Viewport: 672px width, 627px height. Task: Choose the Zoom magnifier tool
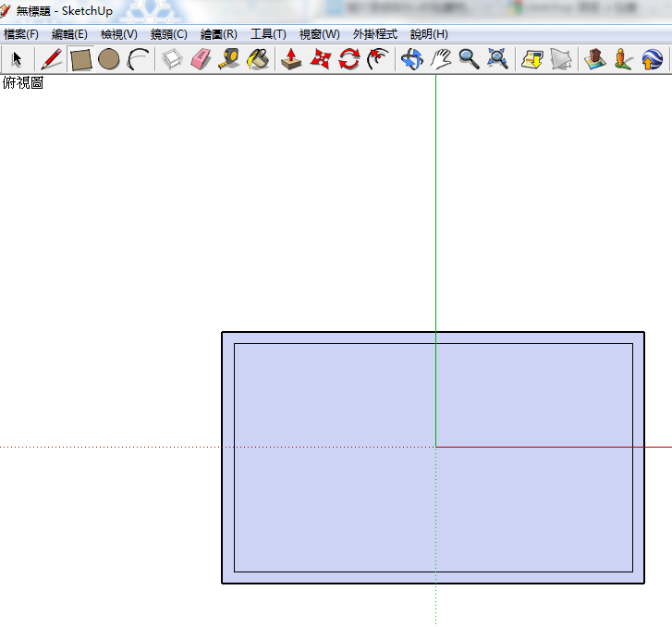click(x=469, y=59)
